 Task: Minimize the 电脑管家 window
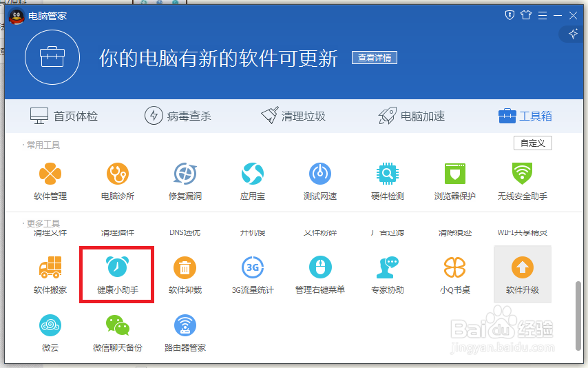(x=558, y=15)
